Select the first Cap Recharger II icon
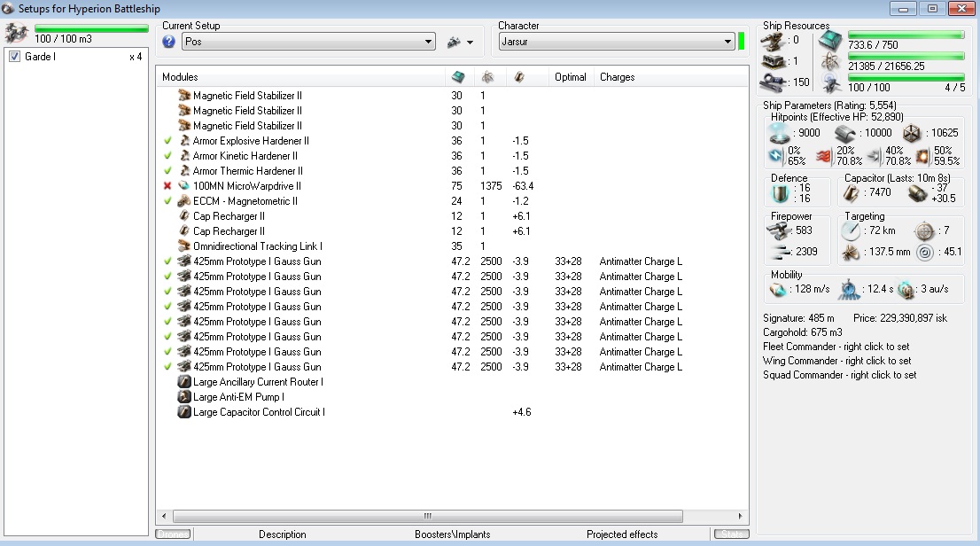 pyautogui.click(x=184, y=215)
